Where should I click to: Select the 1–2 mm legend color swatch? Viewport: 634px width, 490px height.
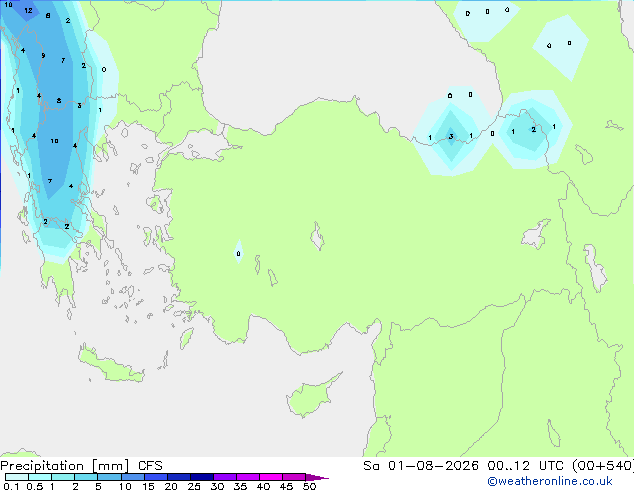tap(63, 477)
